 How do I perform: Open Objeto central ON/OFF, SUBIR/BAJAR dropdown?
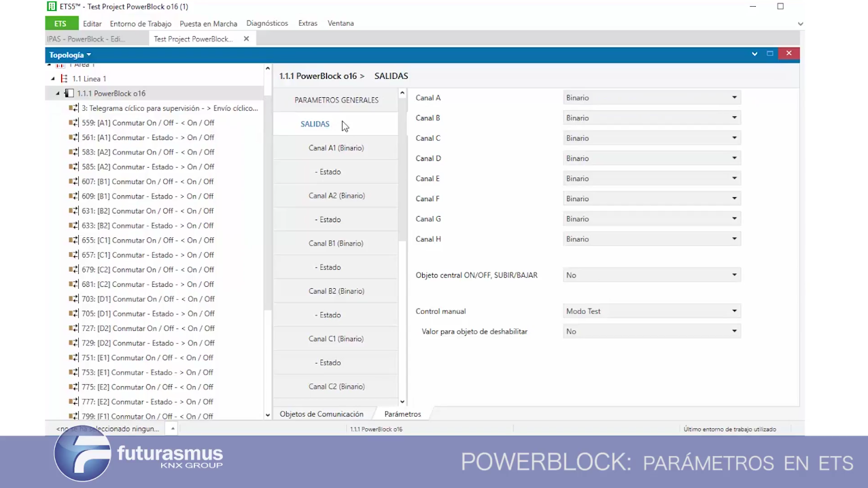point(650,275)
